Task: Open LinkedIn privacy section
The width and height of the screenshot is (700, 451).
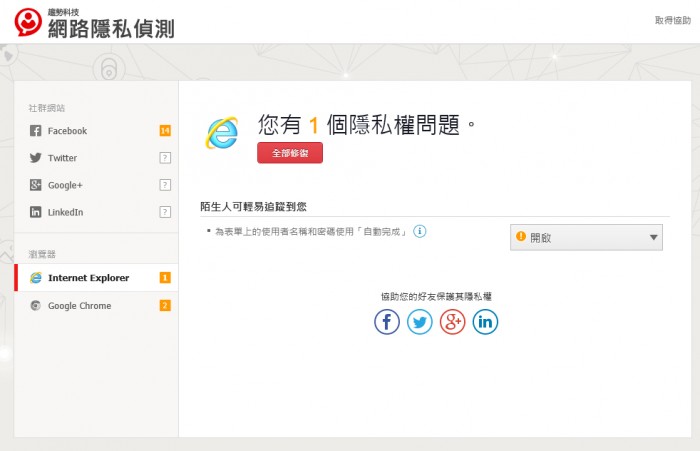Action: click(65, 212)
